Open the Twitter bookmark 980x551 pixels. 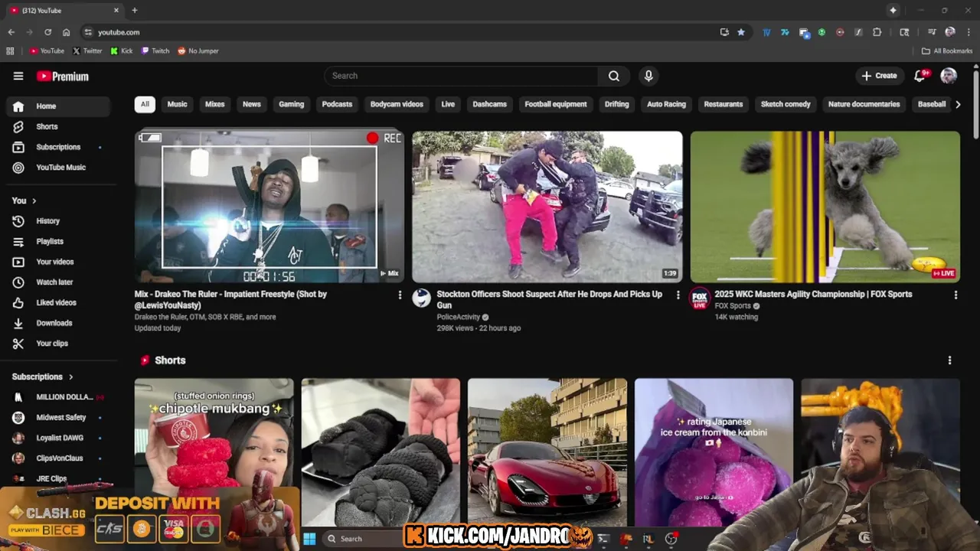click(x=87, y=51)
